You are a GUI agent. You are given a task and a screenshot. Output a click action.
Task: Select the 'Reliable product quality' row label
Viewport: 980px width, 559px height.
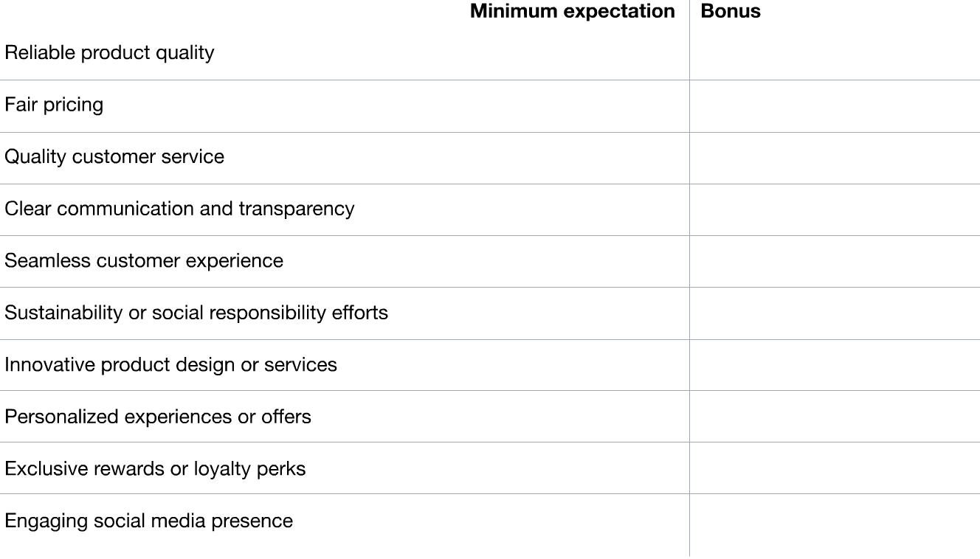point(109,53)
